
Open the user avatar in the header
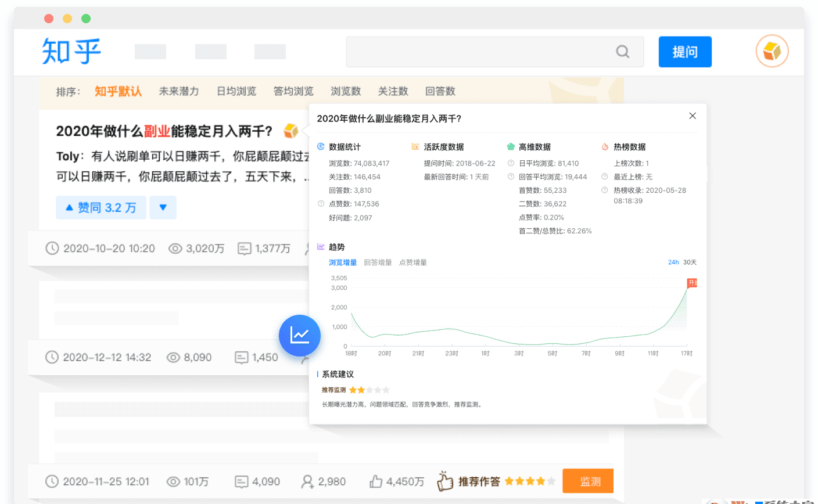(x=772, y=51)
